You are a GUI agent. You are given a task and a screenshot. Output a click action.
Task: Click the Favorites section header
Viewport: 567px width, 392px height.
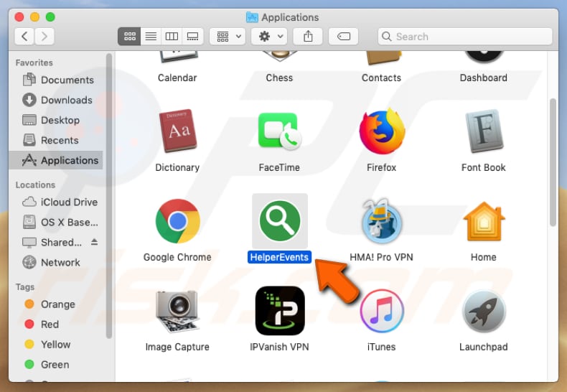coord(34,62)
